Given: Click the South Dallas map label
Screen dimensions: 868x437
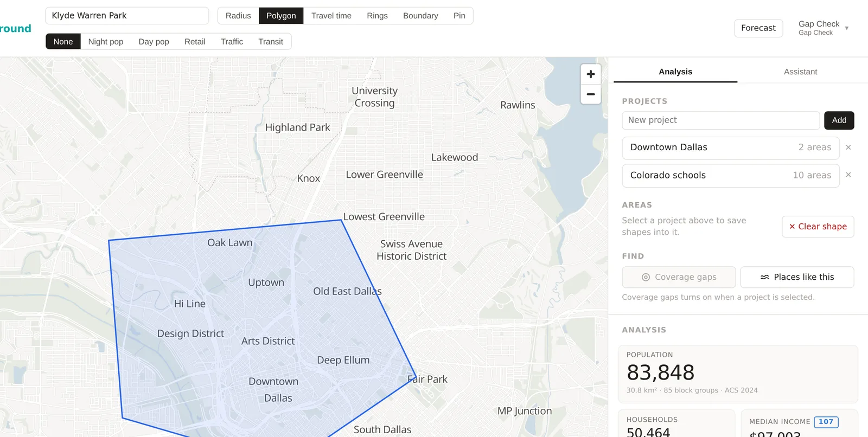Looking at the screenshot, I should pos(382,429).
